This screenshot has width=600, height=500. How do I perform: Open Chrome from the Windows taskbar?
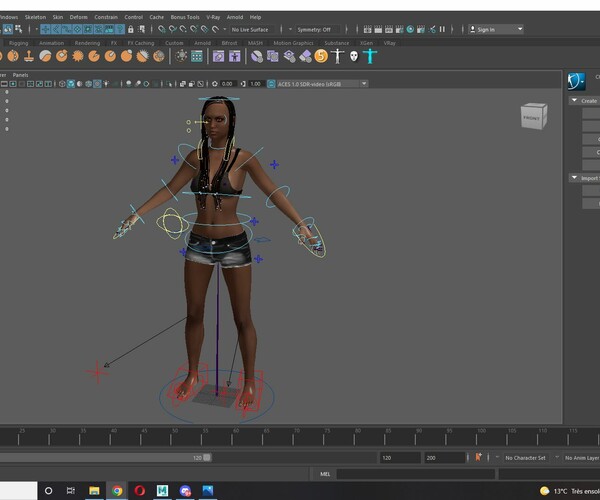pyautogui.click(x=117, y=490)
